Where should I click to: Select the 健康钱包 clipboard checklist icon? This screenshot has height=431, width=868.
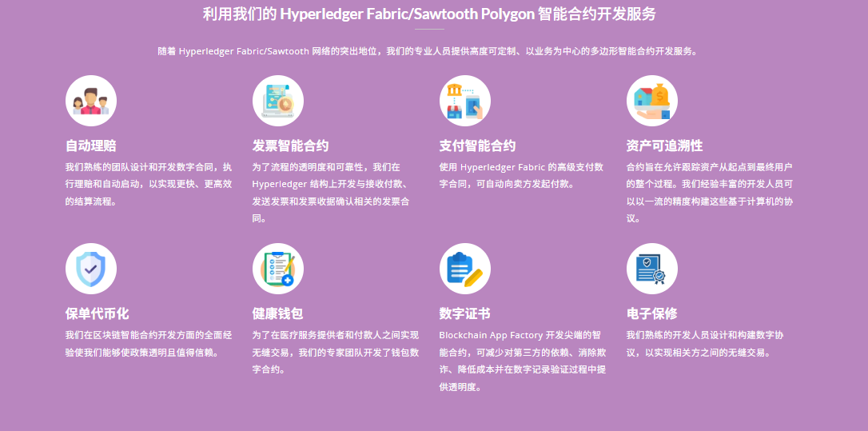pyautogui.click(x=277, y=269)
